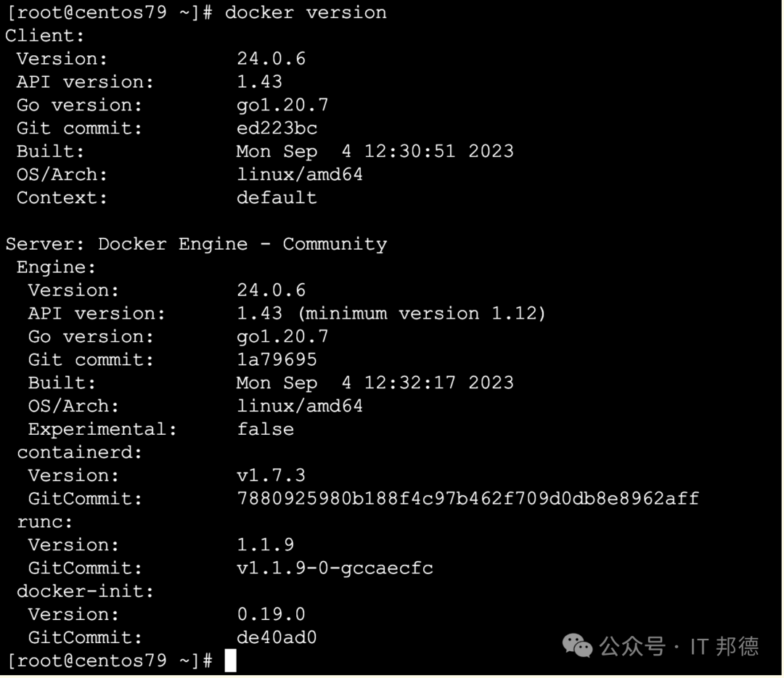Click the Client Go version go1.20.7
Image resolution: width=784 pixels, height=678 pixels.
click(282, 105)
